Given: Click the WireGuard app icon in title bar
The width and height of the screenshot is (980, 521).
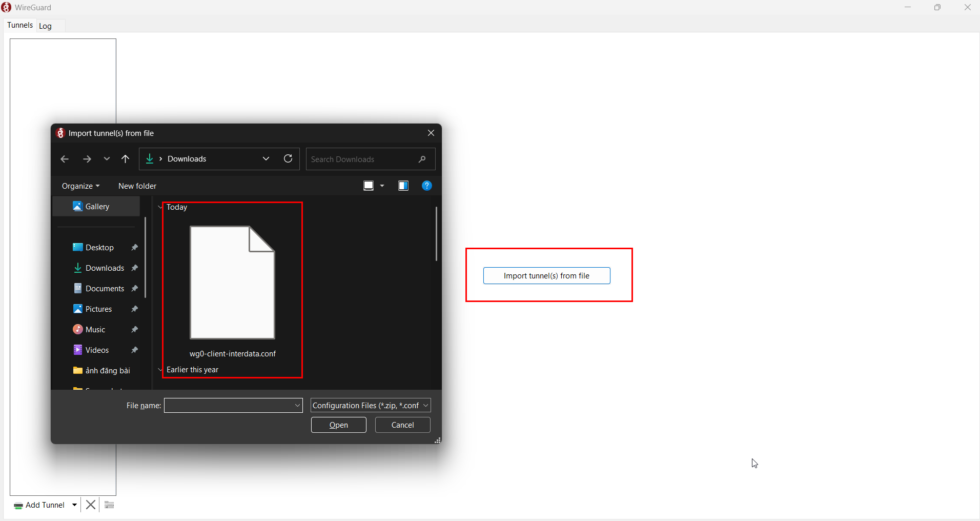Looking at the screenshot, I should 7,7.
